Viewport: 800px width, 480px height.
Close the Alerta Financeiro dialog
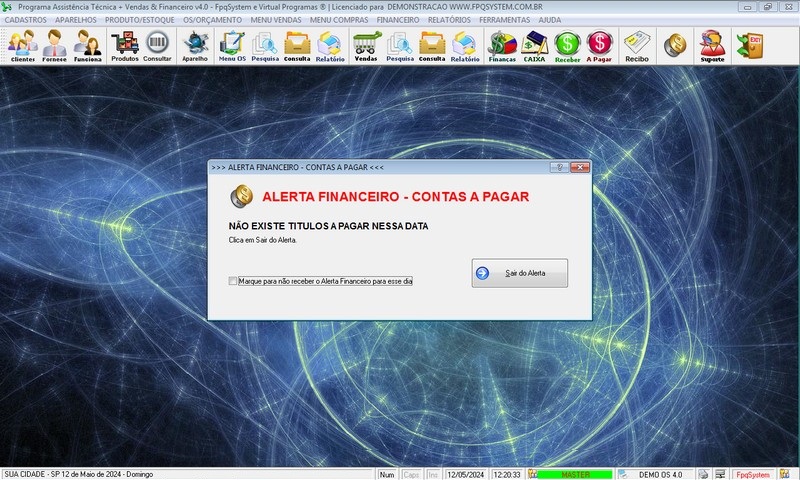coord(580,167)
